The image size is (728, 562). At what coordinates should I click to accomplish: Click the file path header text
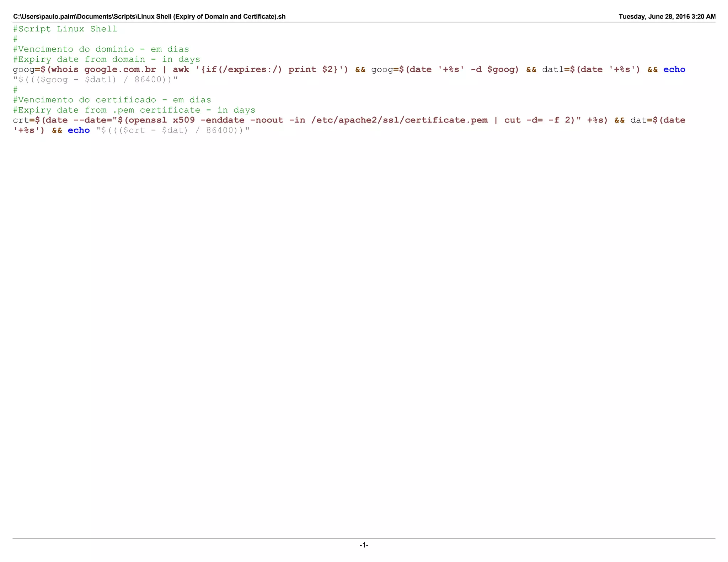tap(149, 17)
